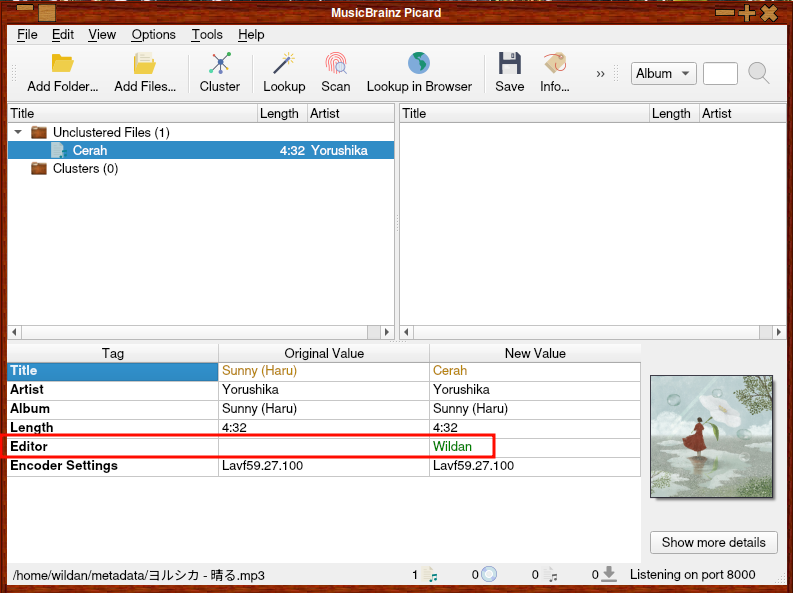
Task: Click the magnifier search icon
Action: coord(759,73)
